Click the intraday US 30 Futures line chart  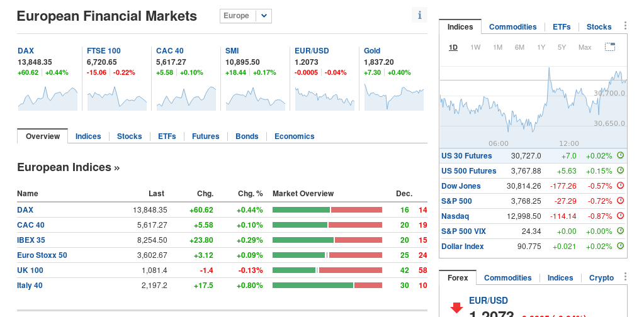pos(533,107)
